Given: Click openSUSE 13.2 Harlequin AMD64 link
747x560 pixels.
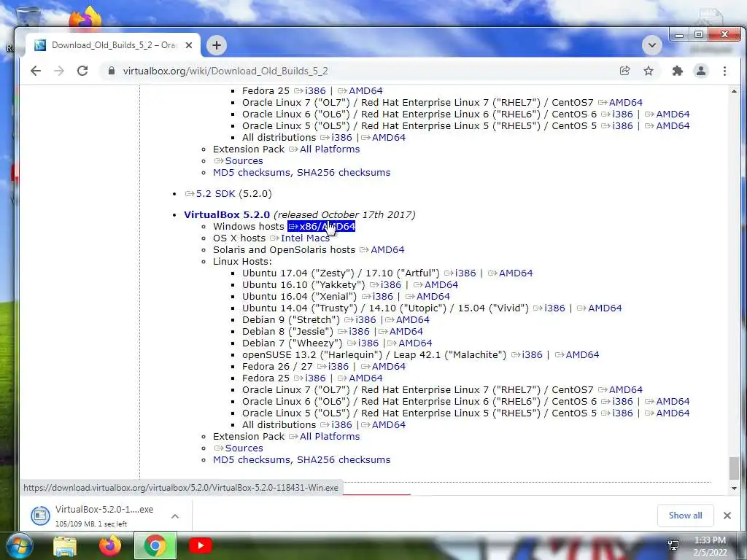Looking at the screenshot, I should [x=577, y=355].
